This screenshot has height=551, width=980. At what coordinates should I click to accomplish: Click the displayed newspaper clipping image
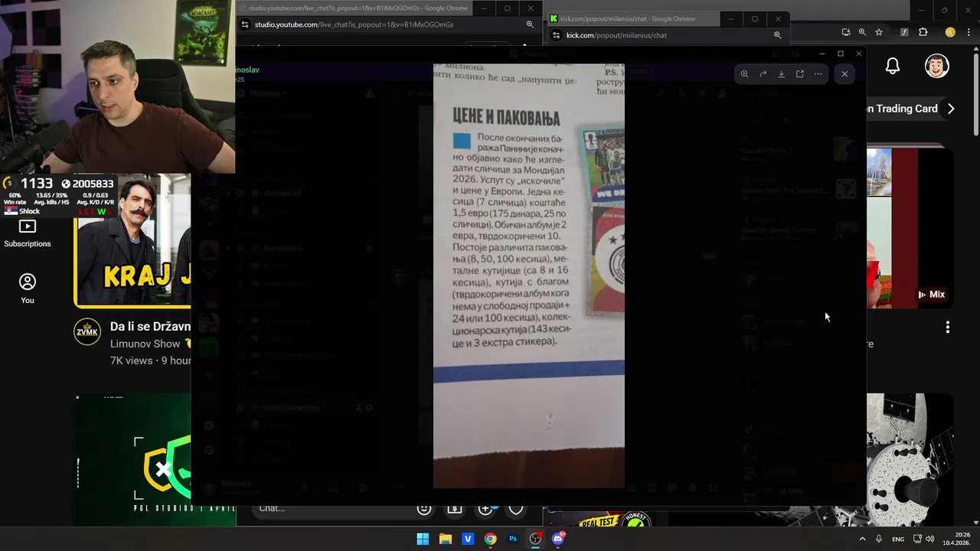pos(528,275)
